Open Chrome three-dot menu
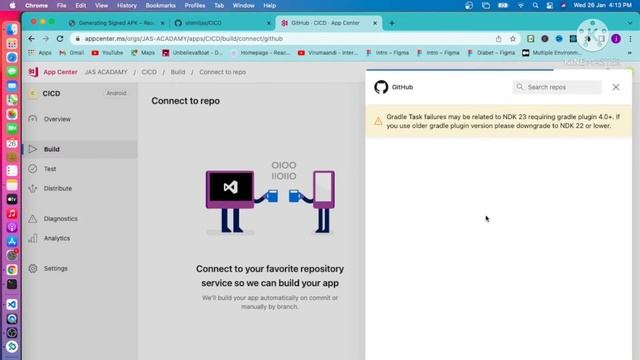640x360 pixels. pos(630,39)
